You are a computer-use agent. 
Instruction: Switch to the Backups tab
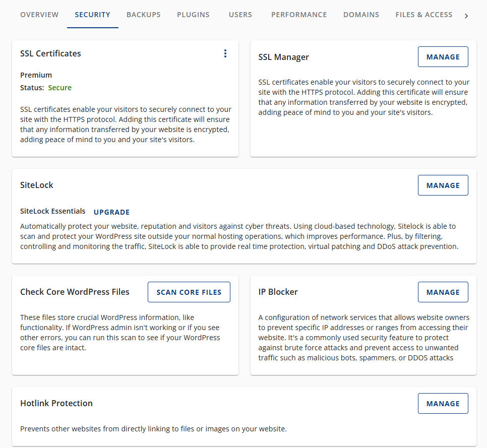[x=144, y=15]
